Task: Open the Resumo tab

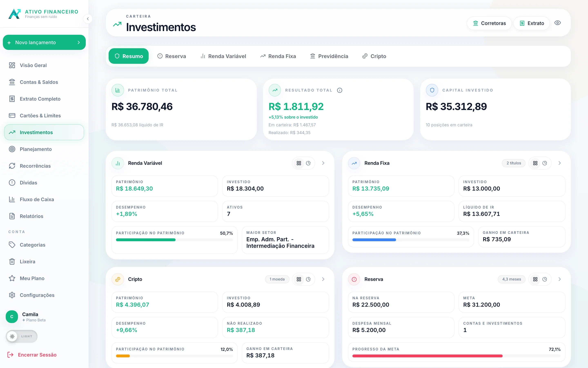Action: pyautogui.click(x=129, y=56)
